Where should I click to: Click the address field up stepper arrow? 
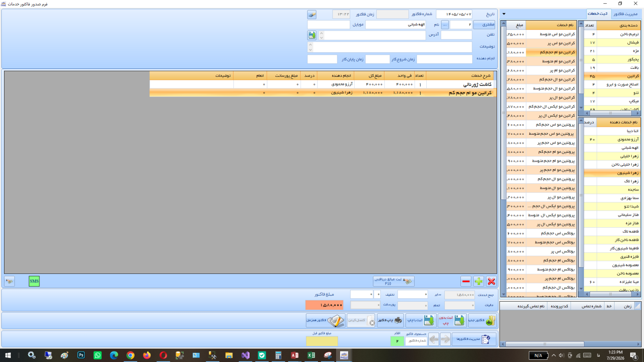point(321,33)
